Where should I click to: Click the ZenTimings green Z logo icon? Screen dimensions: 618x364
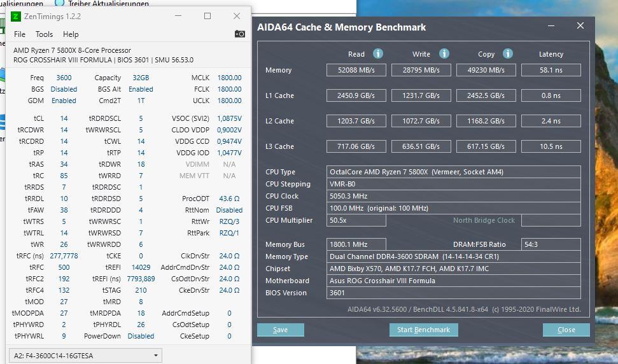[15, 16]
